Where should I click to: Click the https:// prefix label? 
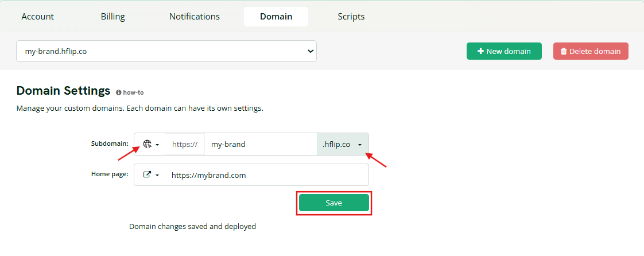pyautogui.click(x=185, y=144)
